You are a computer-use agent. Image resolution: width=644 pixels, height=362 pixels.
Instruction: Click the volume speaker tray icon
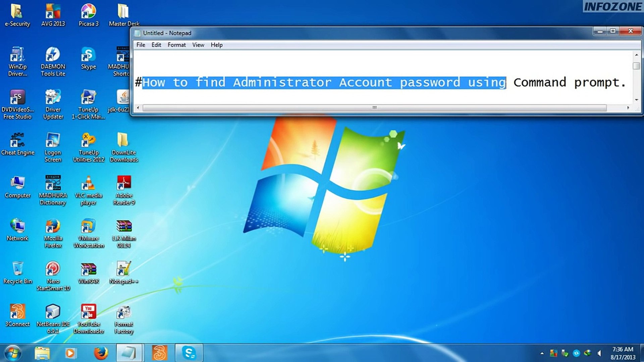(x=599, y=353)
